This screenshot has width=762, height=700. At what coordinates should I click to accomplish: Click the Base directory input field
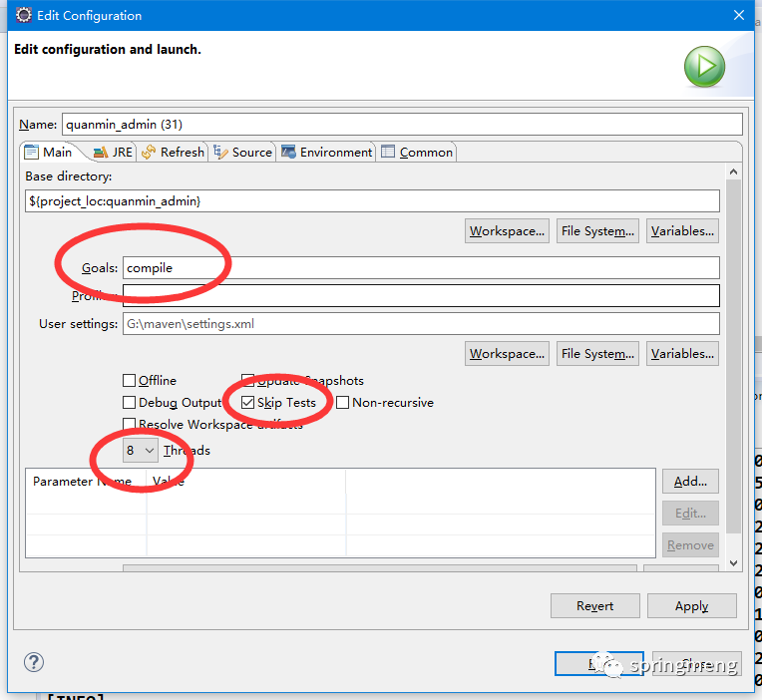(x=372, y=201)
